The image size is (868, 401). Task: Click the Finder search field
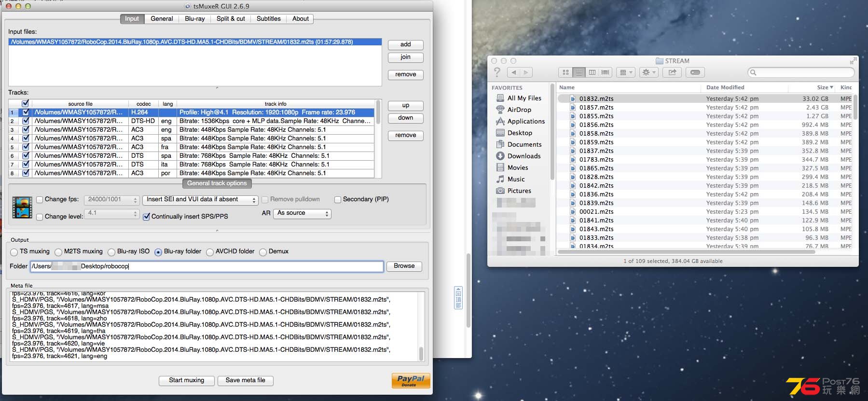[801, 72]
